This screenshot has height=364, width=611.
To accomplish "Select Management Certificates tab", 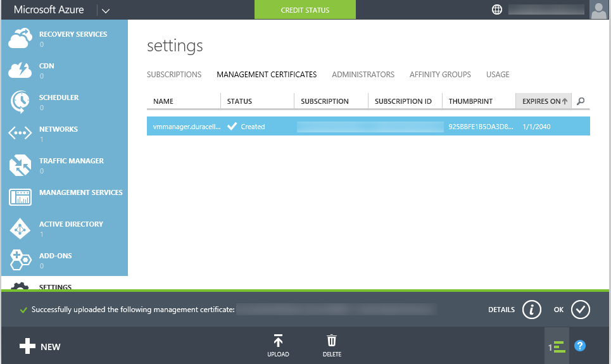I will pyautogui.click(x=267, y=75).
